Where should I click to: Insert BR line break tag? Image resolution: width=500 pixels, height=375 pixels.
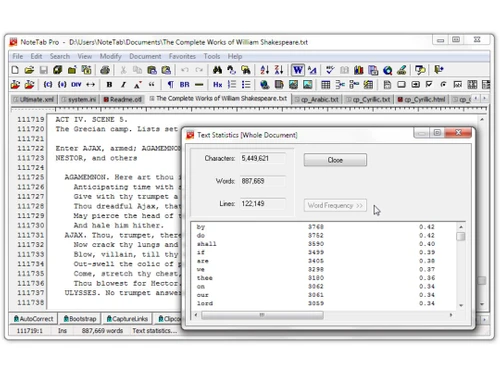pos(184,85)
